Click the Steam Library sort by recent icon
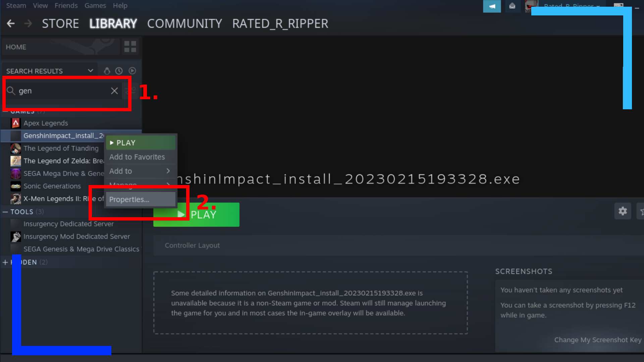The image size is (644, 362). tap(119, 71)
